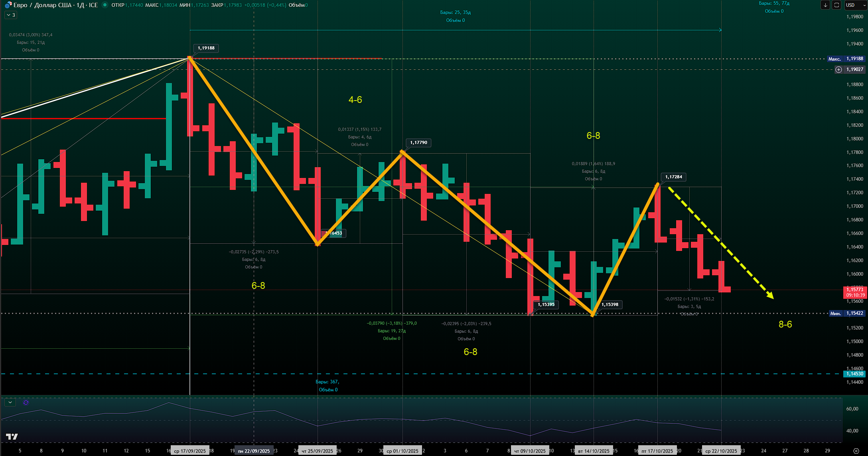868x456 pixels.
Task: Collapse the lower indicator pane chevron
Action: click(10, 403)
